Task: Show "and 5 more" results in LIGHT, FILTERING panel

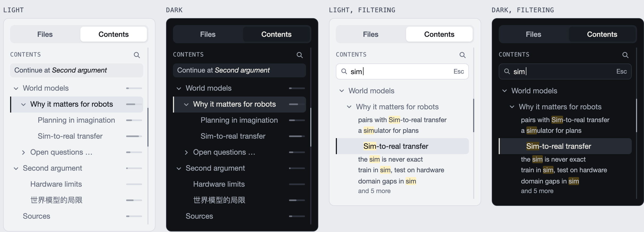Action: (374, 191)
